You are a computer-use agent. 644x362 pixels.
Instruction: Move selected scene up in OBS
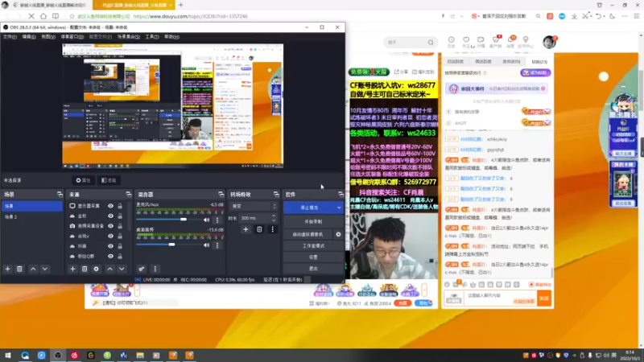[x=33, y=269]
